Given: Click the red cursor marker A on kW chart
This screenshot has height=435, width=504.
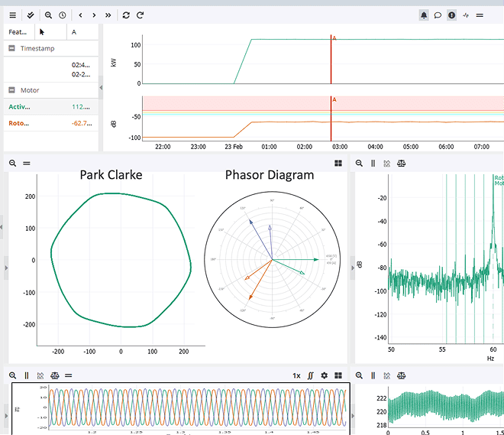Looking at the screenshot, I should pos(334,37).
